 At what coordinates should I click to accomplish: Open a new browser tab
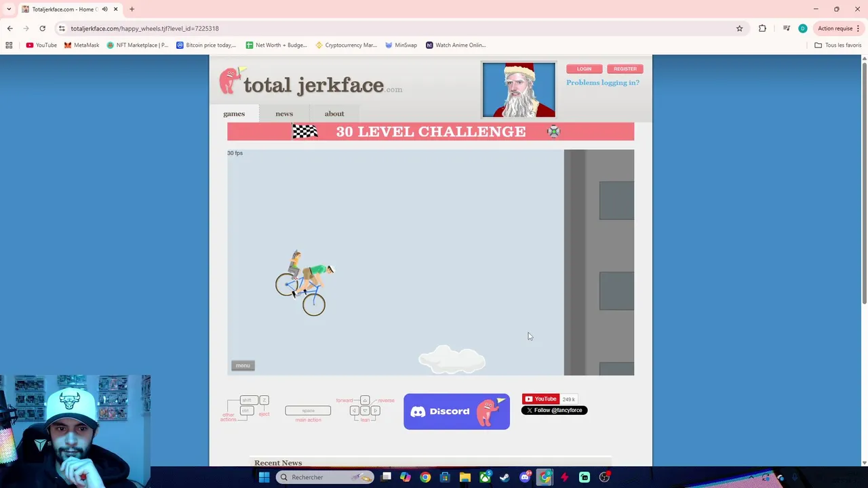(132, 9)
